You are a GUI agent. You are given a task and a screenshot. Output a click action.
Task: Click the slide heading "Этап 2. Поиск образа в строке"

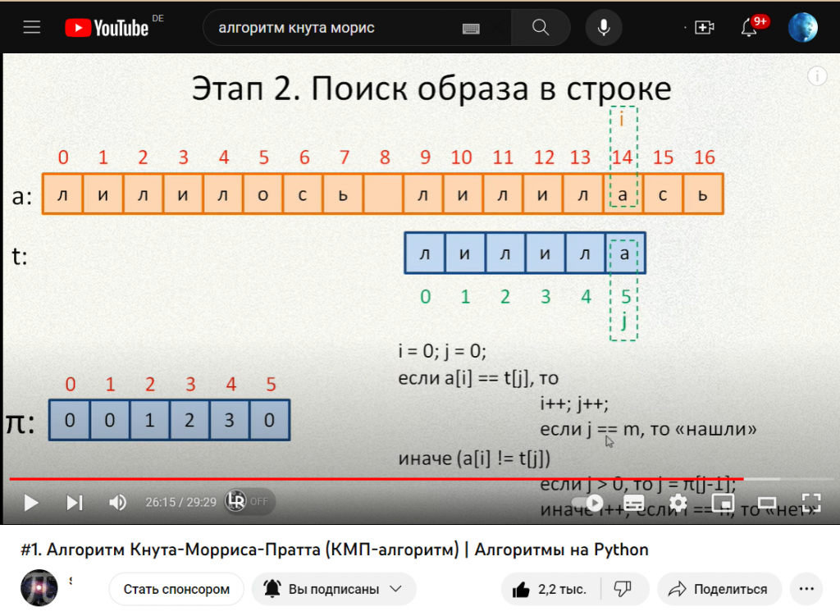coord(431,89)
